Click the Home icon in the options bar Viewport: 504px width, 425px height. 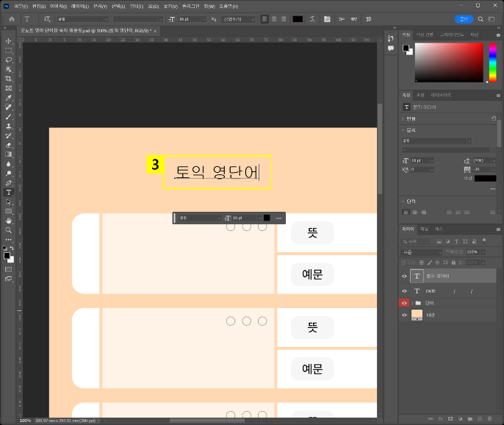click(11, 19)
